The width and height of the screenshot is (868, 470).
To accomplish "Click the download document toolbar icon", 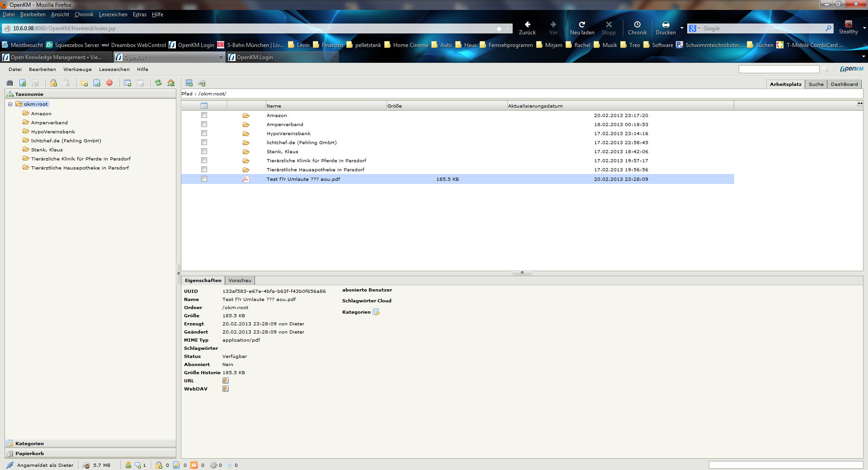I will 23,83.
